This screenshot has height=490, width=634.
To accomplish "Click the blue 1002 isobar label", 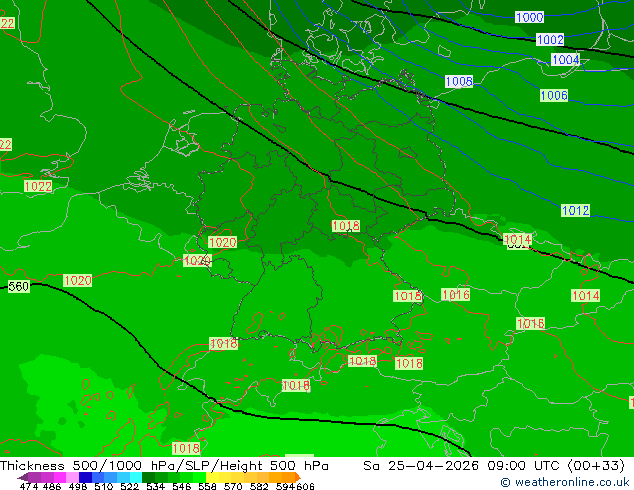I will point(550,40).
